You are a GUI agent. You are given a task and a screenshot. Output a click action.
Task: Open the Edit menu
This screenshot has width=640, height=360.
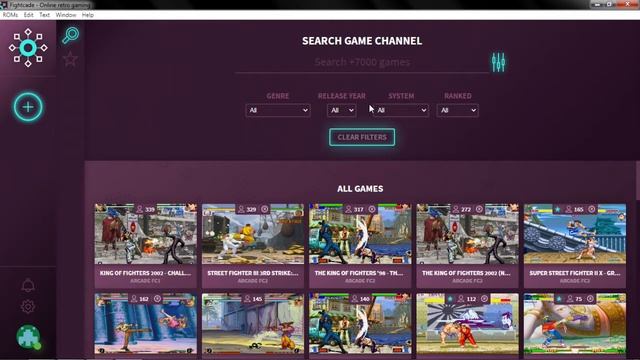pos(28,15)
